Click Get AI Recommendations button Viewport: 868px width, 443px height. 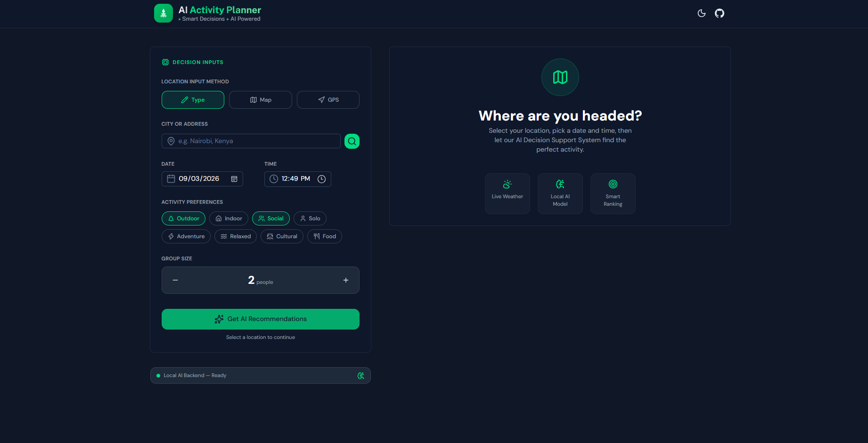[261, 319]
